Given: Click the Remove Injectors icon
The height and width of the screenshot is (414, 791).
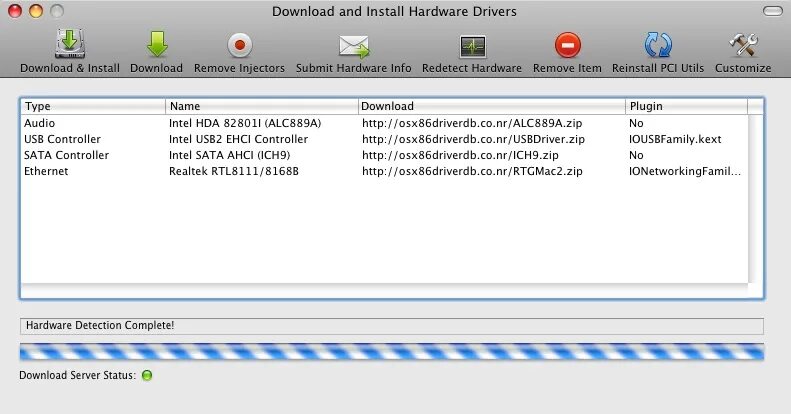Looking at the screenshot, I should [240, 45].
